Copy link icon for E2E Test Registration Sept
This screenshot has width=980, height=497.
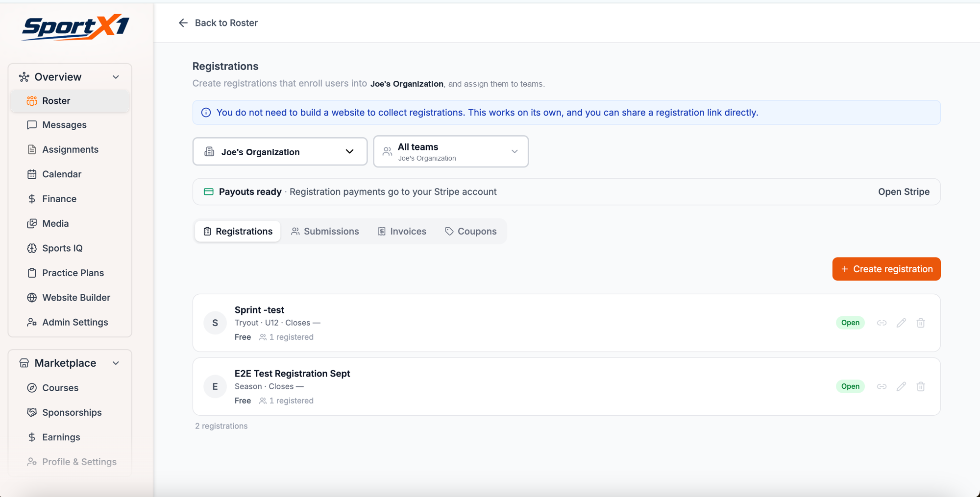coord(882,386)
